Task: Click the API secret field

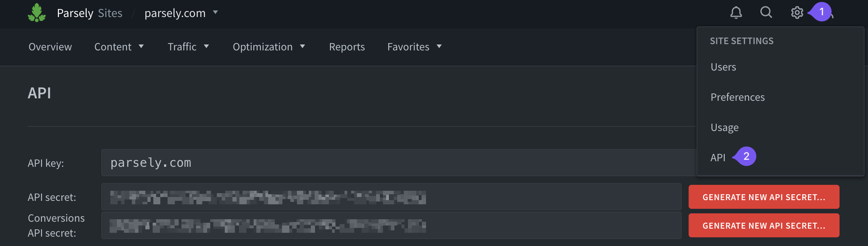Action: (x=391, y=197)
